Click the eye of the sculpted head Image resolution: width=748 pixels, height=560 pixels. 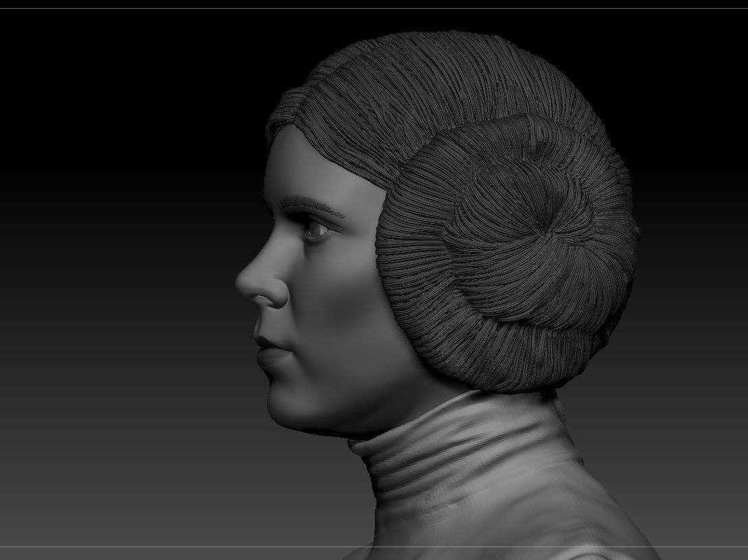(x=317, y=230)
